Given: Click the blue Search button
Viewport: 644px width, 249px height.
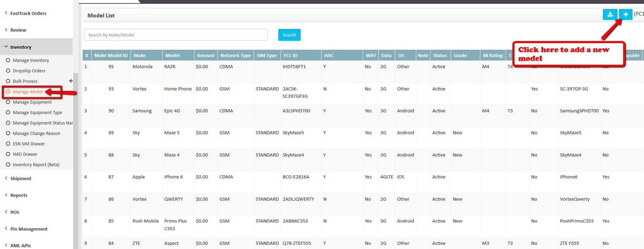Looking at the screenshot, I should 289,35.
